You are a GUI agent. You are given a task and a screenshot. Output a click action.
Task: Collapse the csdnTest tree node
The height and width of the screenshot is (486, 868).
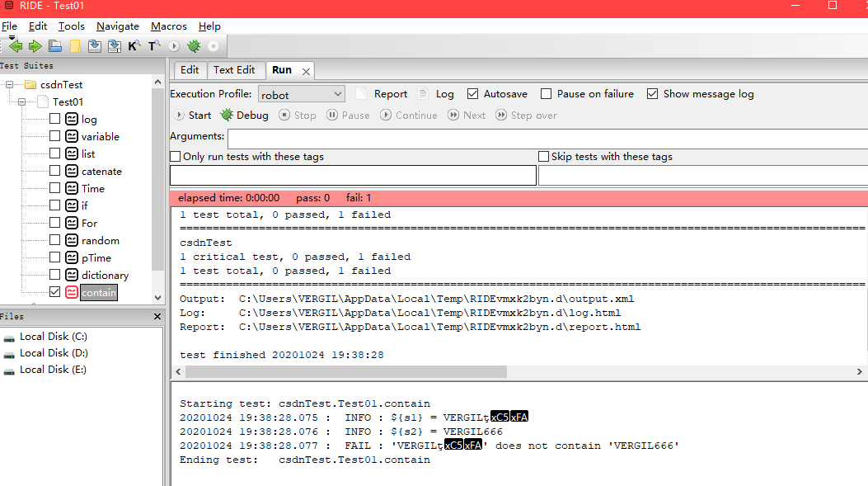tap(9, 85)
